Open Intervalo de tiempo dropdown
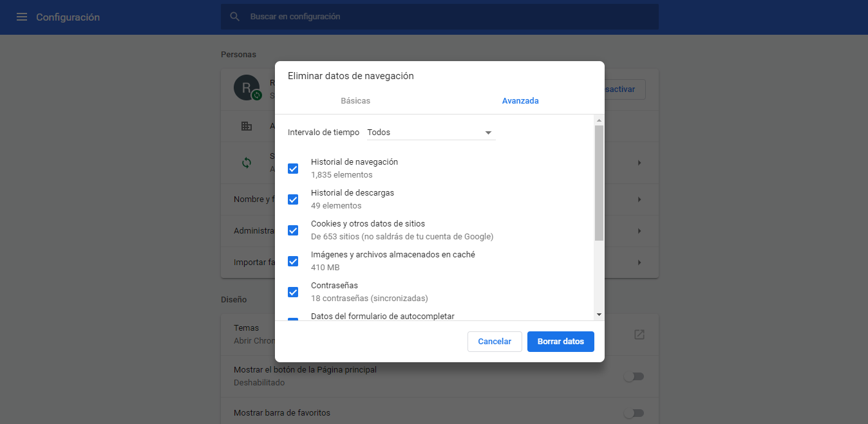 (x=431, y=133)
